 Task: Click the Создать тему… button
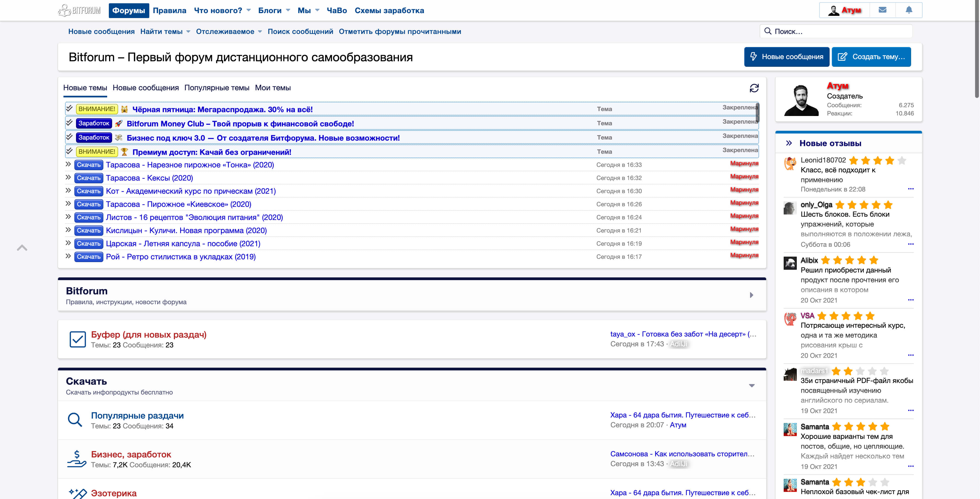click(x=871, y=57)
